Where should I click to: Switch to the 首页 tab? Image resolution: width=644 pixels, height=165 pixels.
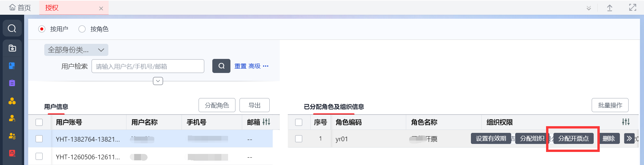coord(20,8)
